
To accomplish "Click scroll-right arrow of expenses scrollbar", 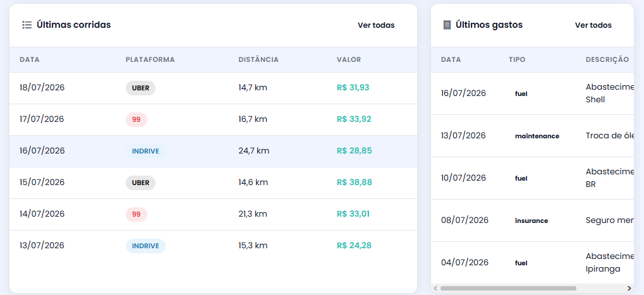I will click(629, 289).
